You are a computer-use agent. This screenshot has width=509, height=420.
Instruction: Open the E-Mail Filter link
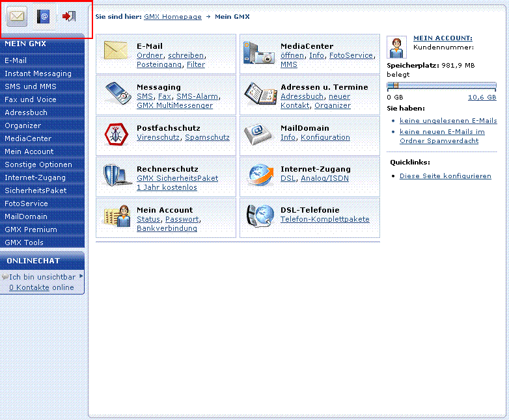196,64
